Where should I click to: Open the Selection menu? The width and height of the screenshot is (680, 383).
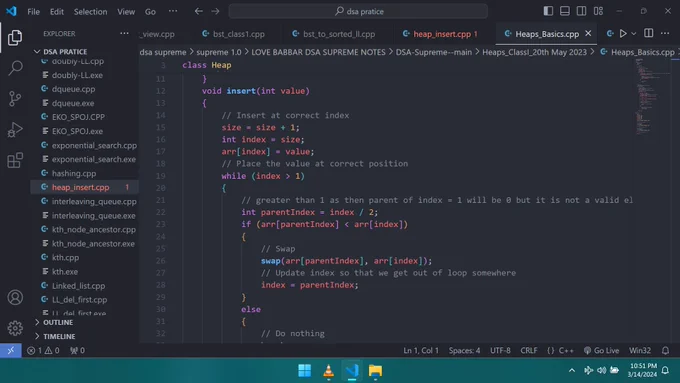[x=90, y=12]
